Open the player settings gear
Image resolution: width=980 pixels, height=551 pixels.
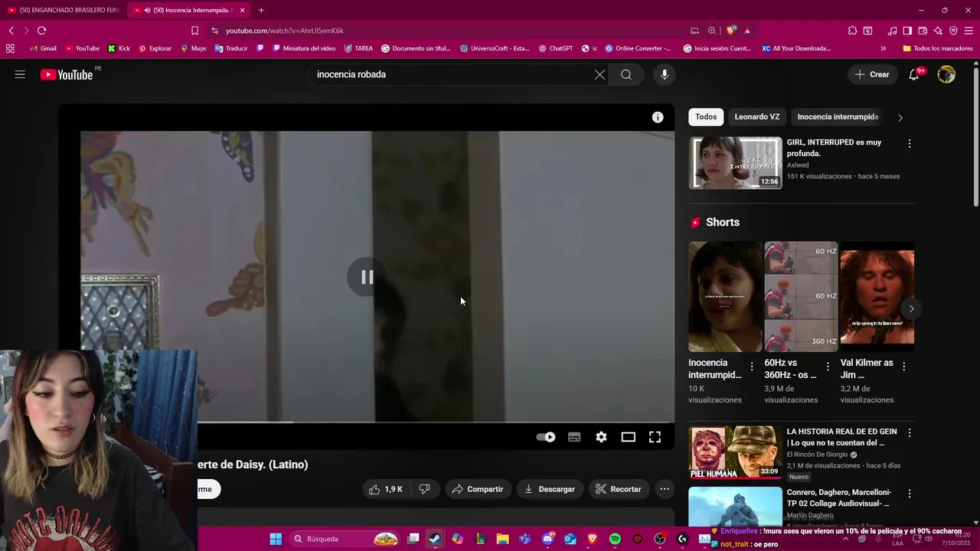tap(601, 437)
